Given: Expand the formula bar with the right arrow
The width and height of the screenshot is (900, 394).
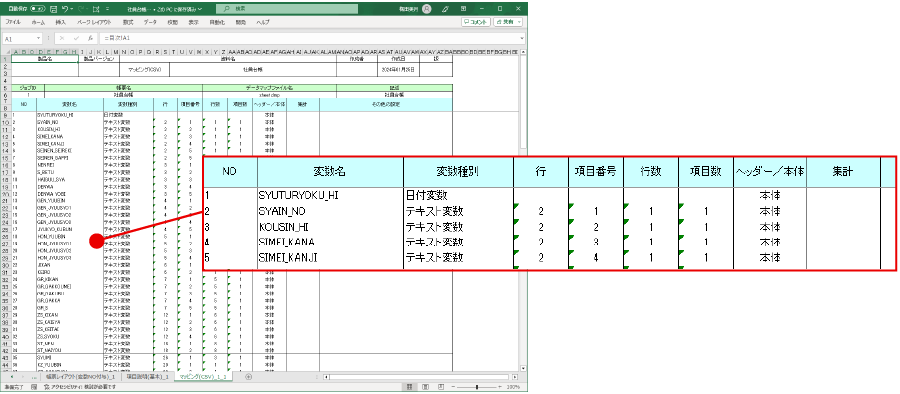Looking at the screenshot, I should (x=522, y=38).
